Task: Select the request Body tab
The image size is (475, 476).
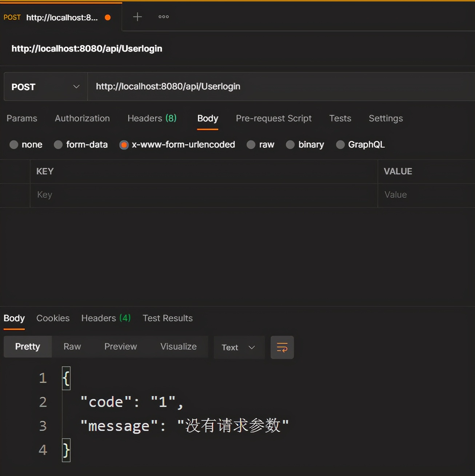Action: pos(208,118)
